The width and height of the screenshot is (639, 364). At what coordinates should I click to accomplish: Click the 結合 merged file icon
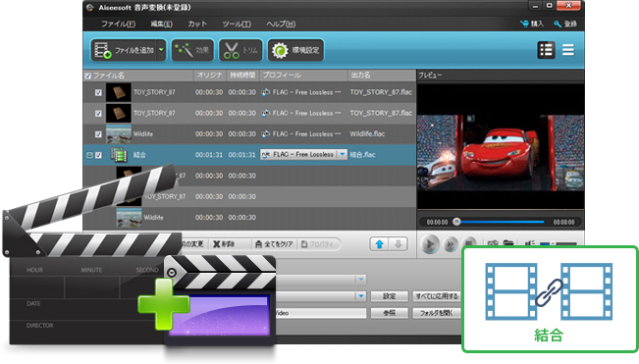tap(119, 155)
